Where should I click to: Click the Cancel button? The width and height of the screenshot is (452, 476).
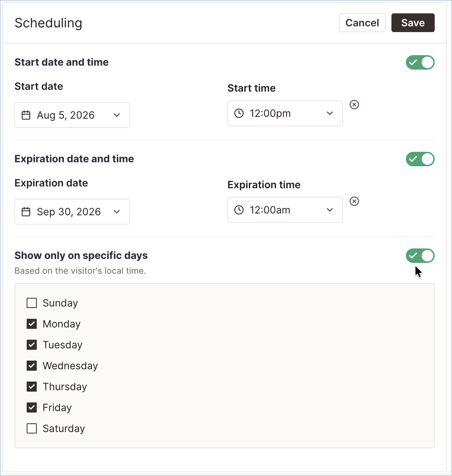[x=362, y=23]
